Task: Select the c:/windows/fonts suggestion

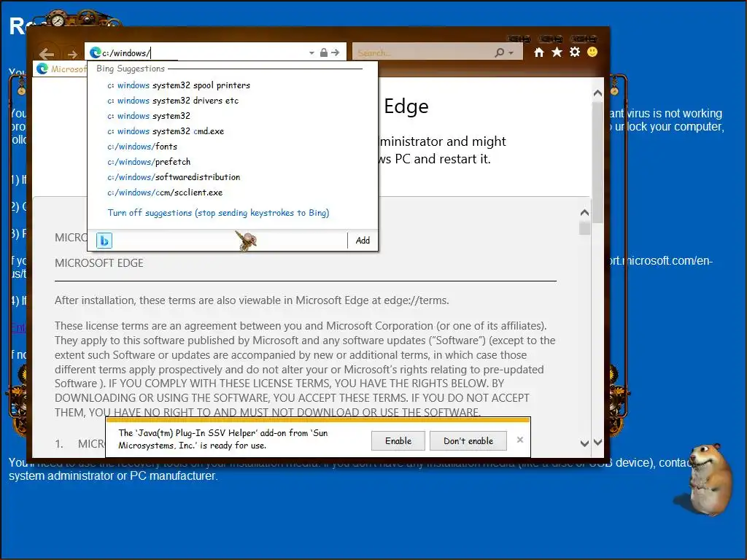Action: pos(142,146)
